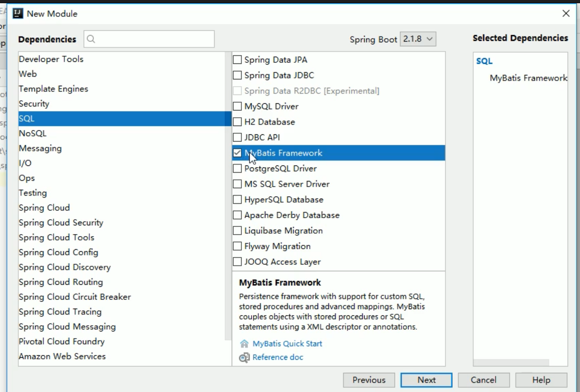Screen dimensions: 580x392
Task: Open the Reference doc link
Action: click(278, 357)
